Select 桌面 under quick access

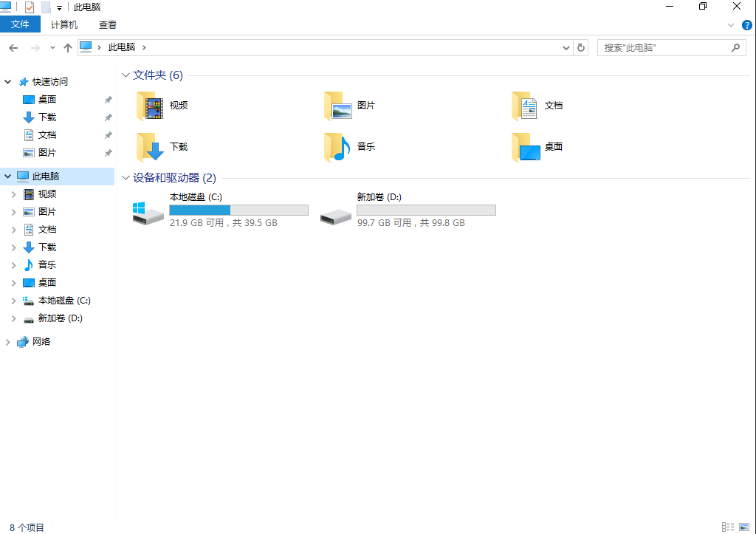[x=47, y=100]
